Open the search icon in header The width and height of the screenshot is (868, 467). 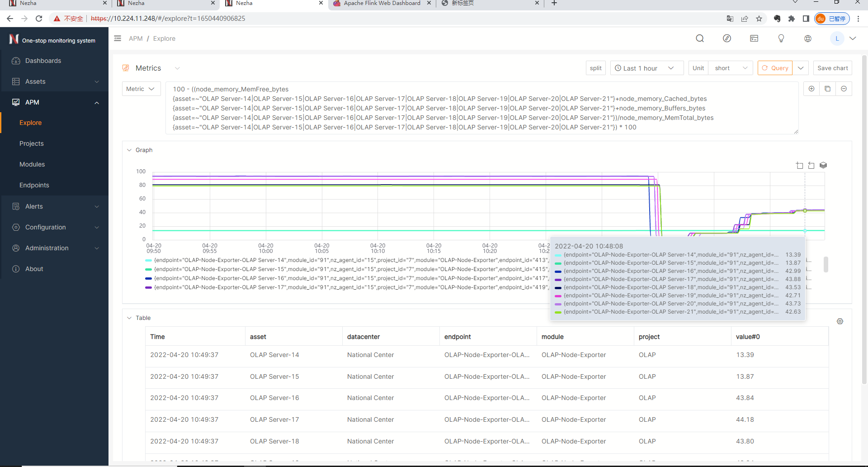700,38
